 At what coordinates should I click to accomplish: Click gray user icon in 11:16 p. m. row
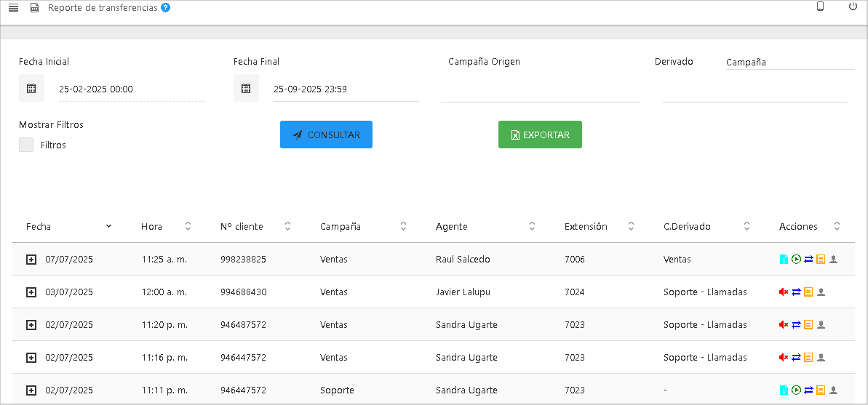pyautogui.click(x=821, y=358)
